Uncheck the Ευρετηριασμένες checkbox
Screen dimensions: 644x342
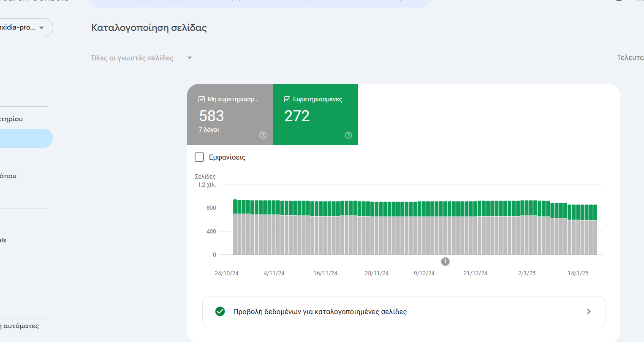pyautogui.click(x=287, y=99)
